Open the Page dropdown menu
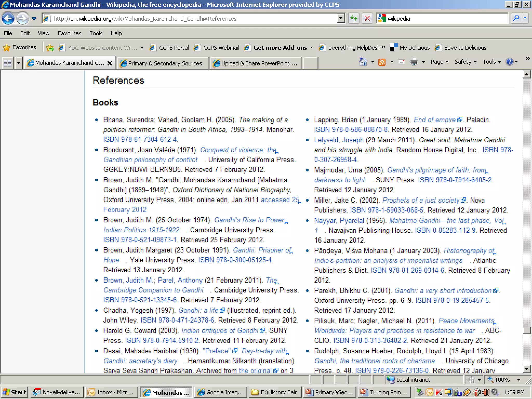This screenshot has height=399, width=532. 439,62
